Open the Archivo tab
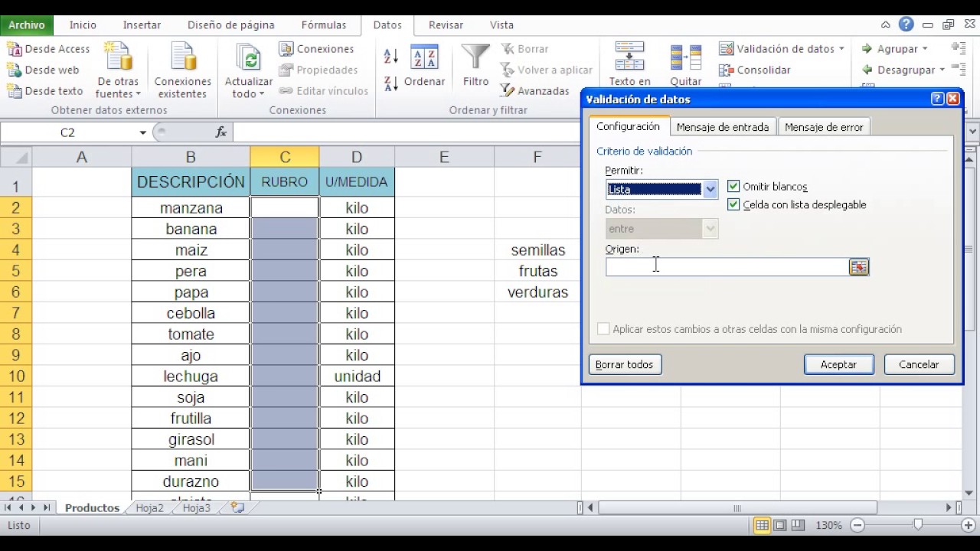Image resolution: width=980 pixels, height=551 pixels. tap(27, 25)
